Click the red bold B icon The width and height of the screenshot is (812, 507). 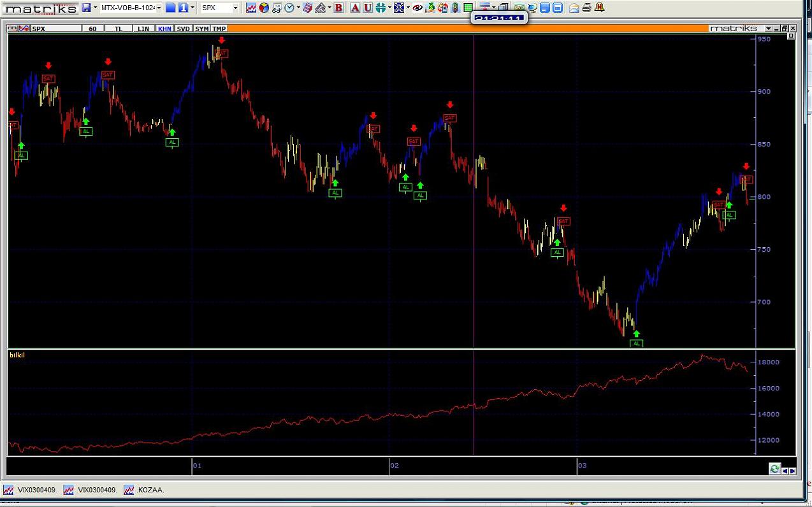pos(338,8)
